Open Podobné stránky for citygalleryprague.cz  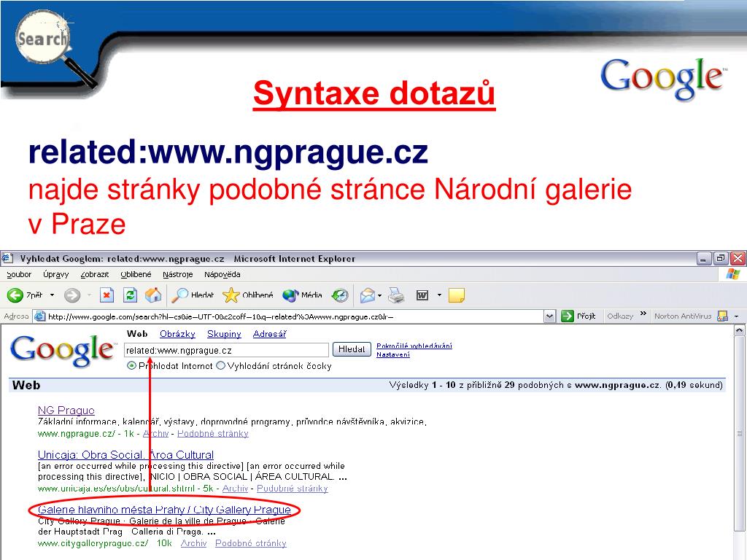click(251, 543)
